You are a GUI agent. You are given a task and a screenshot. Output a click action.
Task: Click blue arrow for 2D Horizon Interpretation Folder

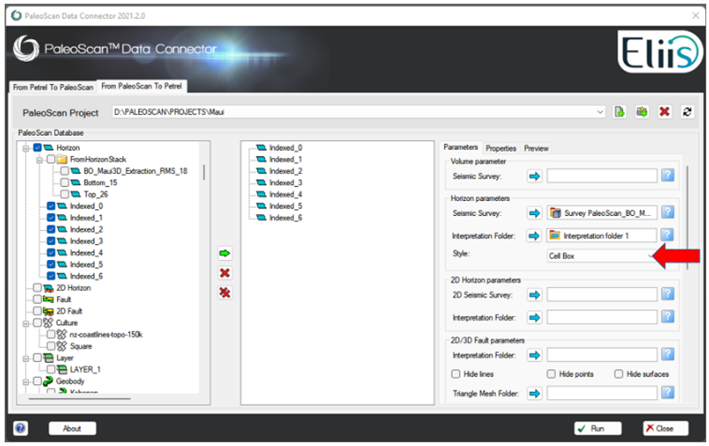pyautogui.click(x=534, y=318)
